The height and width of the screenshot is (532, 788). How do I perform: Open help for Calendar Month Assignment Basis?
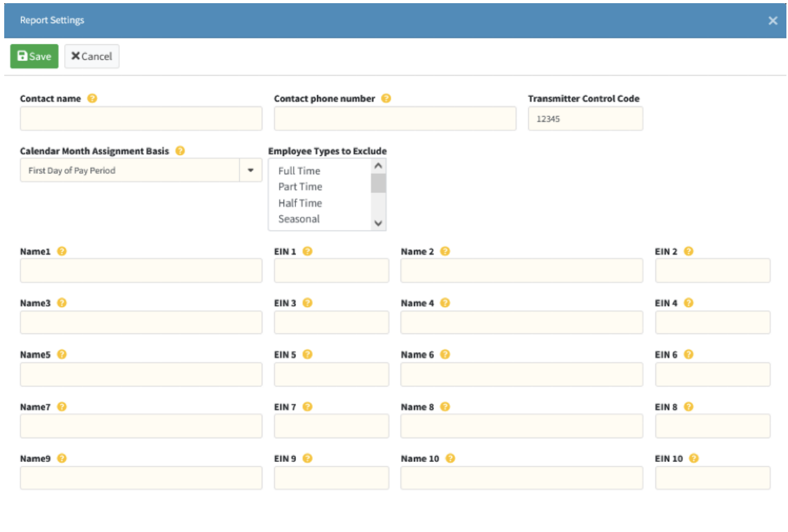180,151
